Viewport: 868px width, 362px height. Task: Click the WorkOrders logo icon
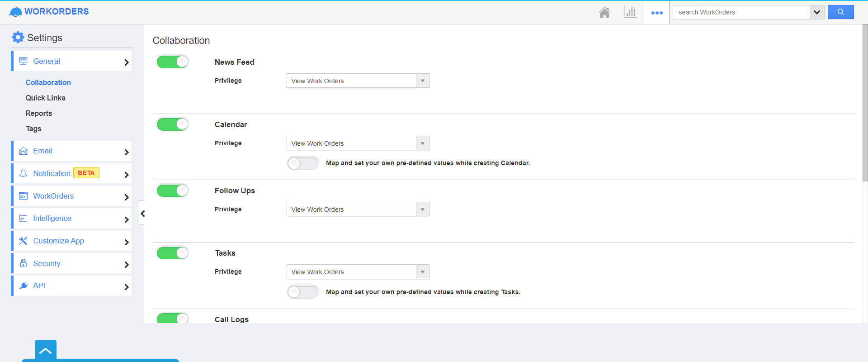(15, 12)
